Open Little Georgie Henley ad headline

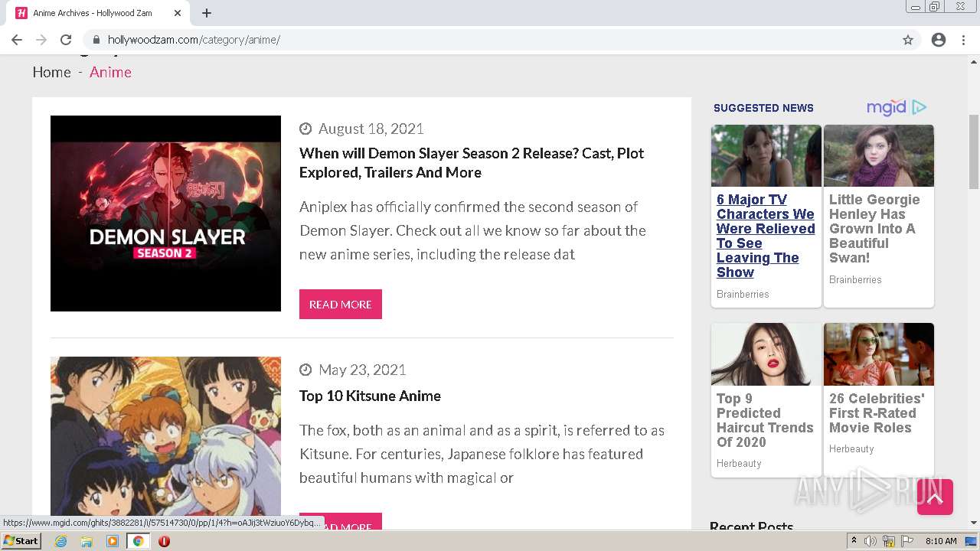coord(874,228)
